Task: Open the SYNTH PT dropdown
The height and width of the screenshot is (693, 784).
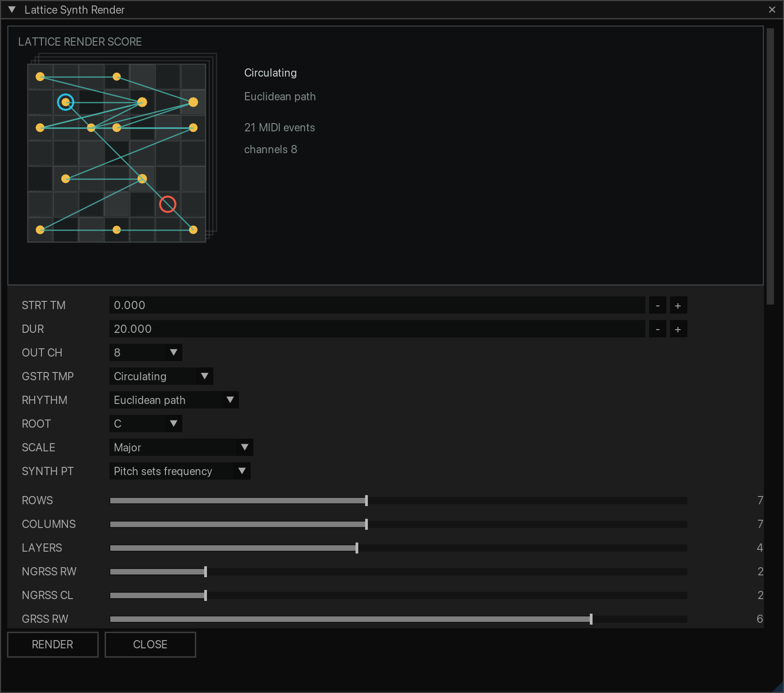Action: 180,471
